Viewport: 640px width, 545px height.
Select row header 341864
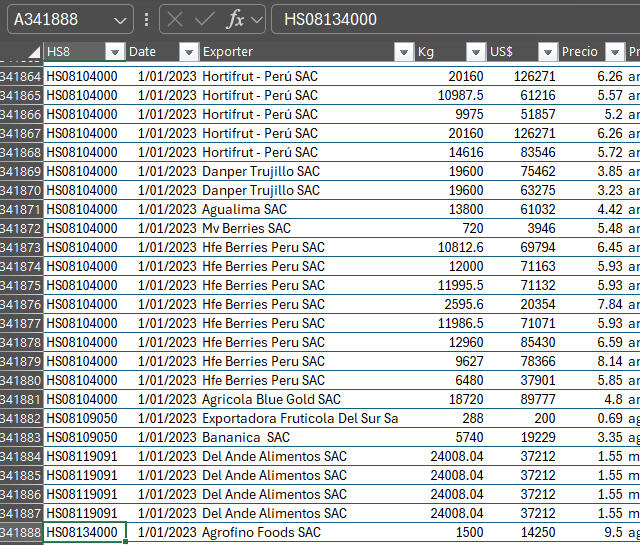tap(21, 76)
